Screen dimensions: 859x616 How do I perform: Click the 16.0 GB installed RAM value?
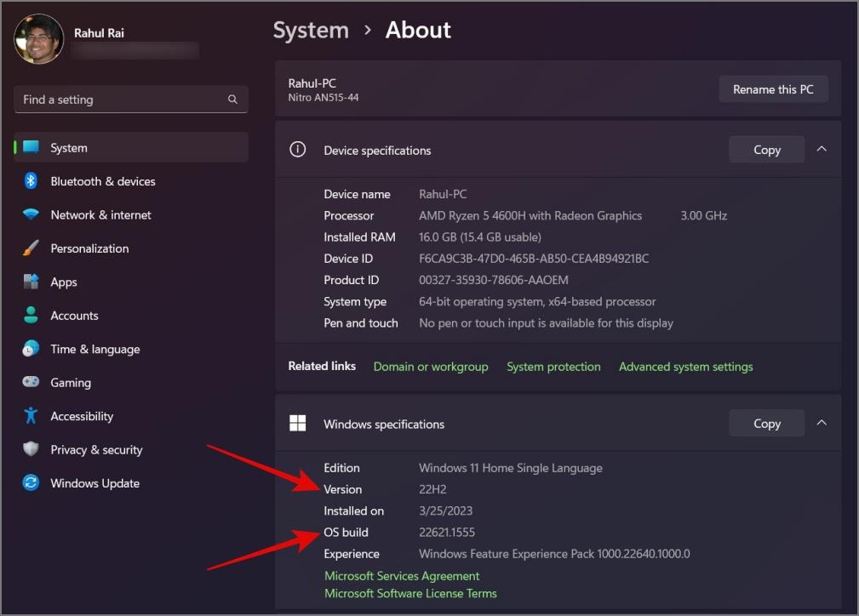(480, 237)
